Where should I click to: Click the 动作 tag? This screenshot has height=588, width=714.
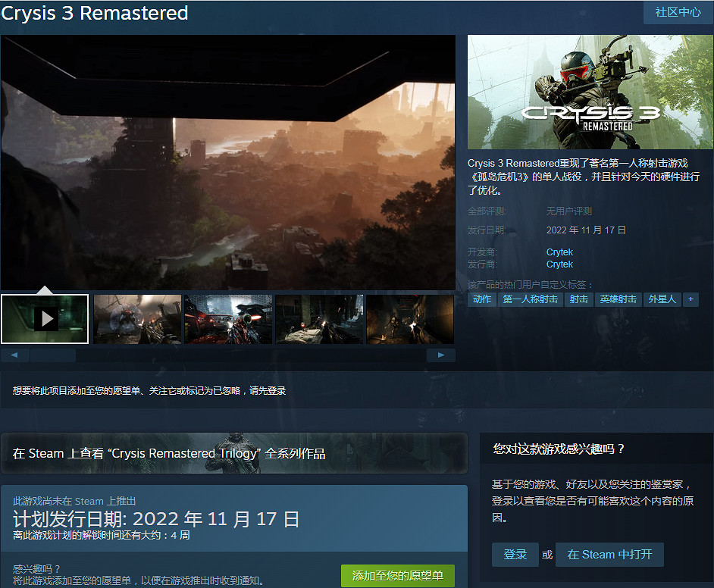(482, 299)
